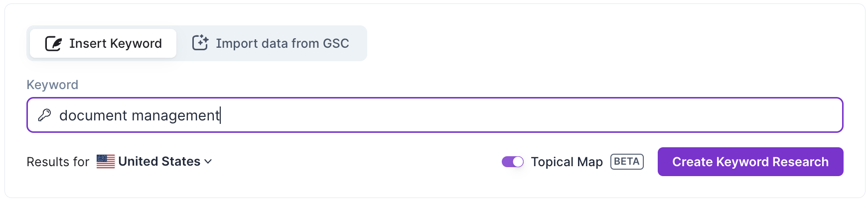The image size is (868, 200).
Task: Switch to the Insert Keyword tab
Action: click(103, 43)
